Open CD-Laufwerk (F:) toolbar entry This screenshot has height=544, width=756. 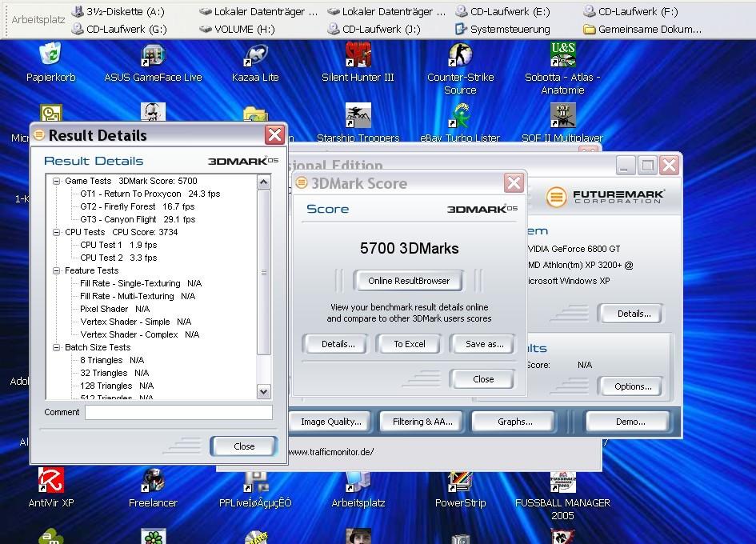(630, 11)
